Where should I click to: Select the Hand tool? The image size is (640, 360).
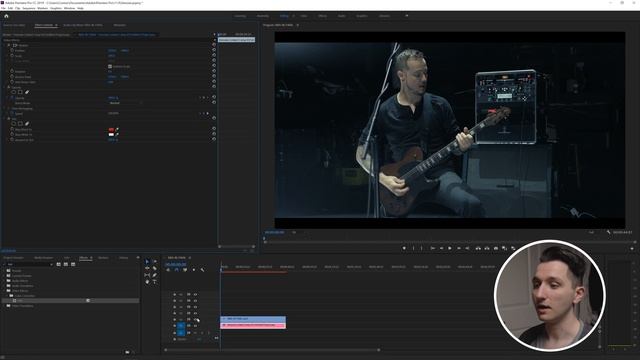pos(147,282)
